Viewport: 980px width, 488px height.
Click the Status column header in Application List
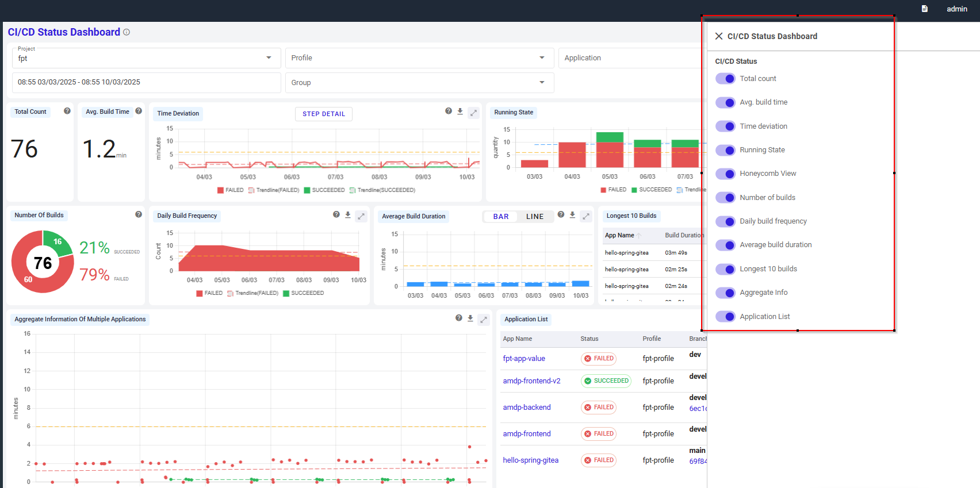[x=589, y=339]
